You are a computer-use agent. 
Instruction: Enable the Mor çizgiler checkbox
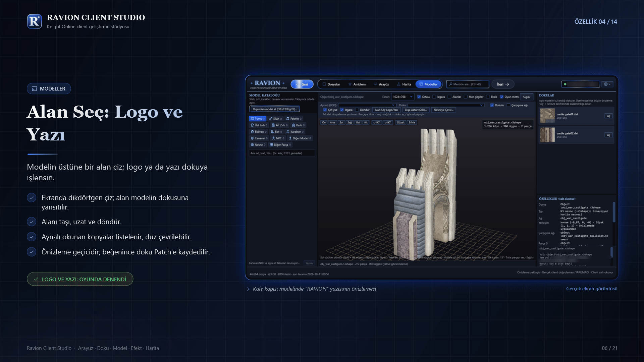[466, 97]
